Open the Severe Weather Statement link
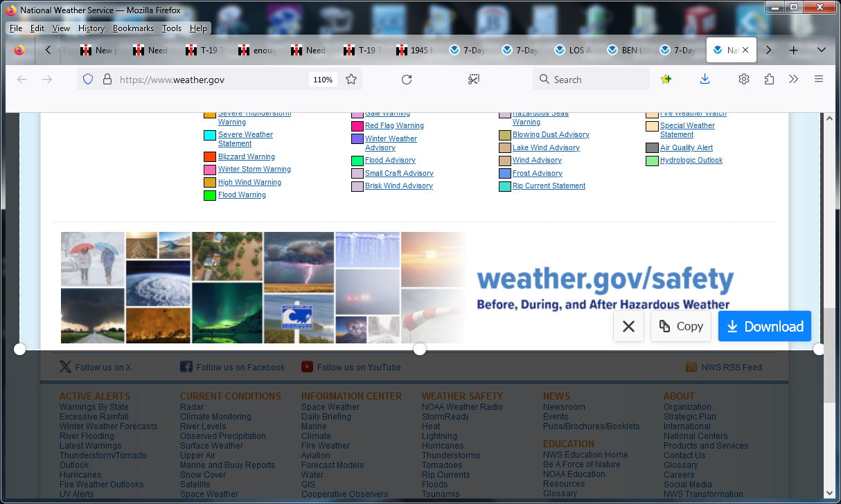Viewport: 841px width, 504px height. pos(245,139)
